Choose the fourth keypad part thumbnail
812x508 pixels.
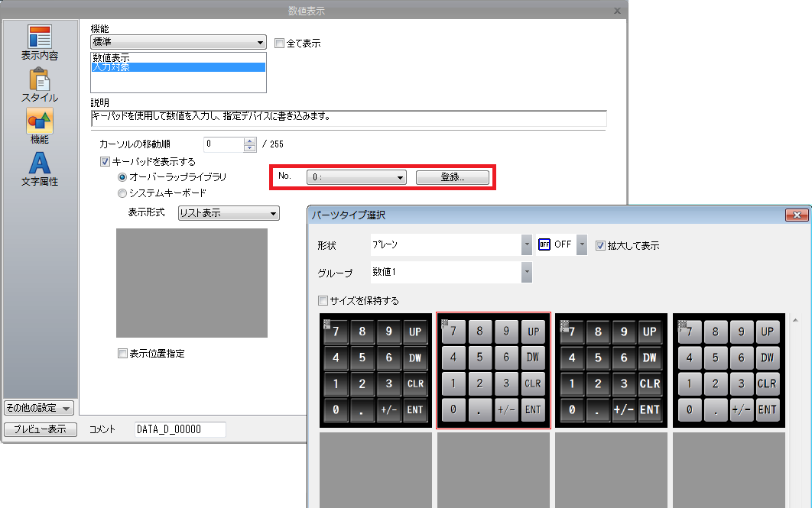(x=729, y=370)
